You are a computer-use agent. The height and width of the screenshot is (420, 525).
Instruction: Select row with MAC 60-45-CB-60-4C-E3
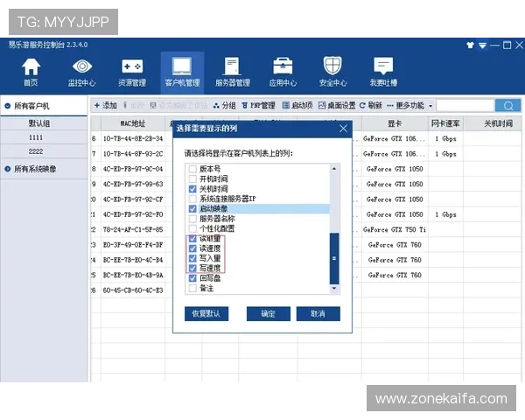[133, 290]
